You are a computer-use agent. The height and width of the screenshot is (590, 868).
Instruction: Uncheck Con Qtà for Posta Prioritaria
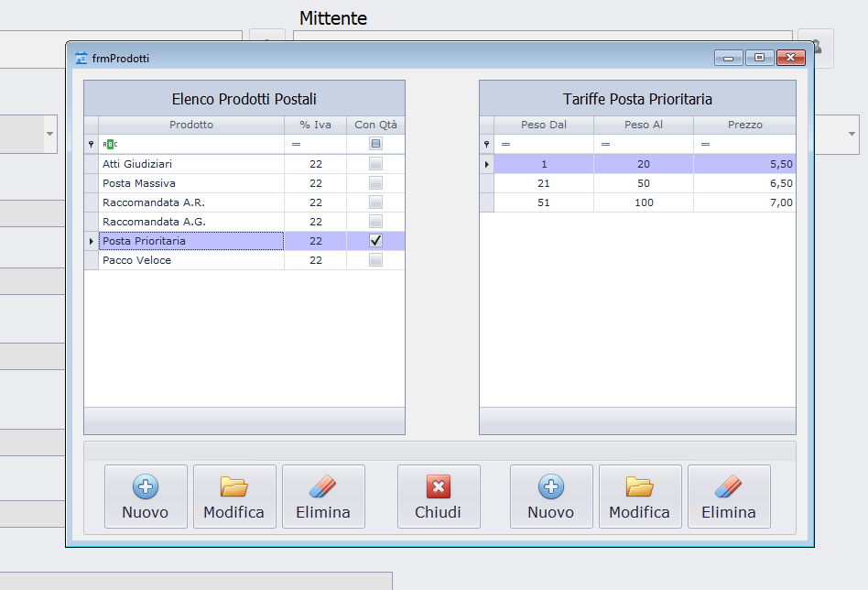point(375,241)
